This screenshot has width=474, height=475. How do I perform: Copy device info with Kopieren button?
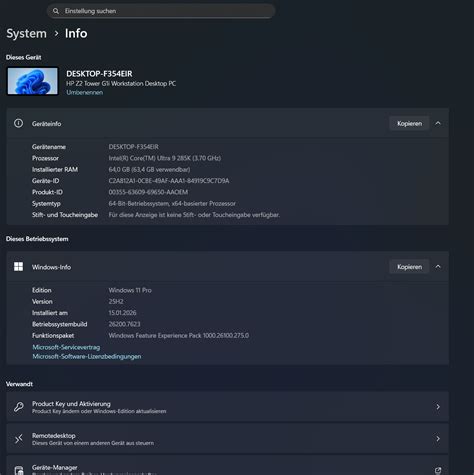(409, 123)
